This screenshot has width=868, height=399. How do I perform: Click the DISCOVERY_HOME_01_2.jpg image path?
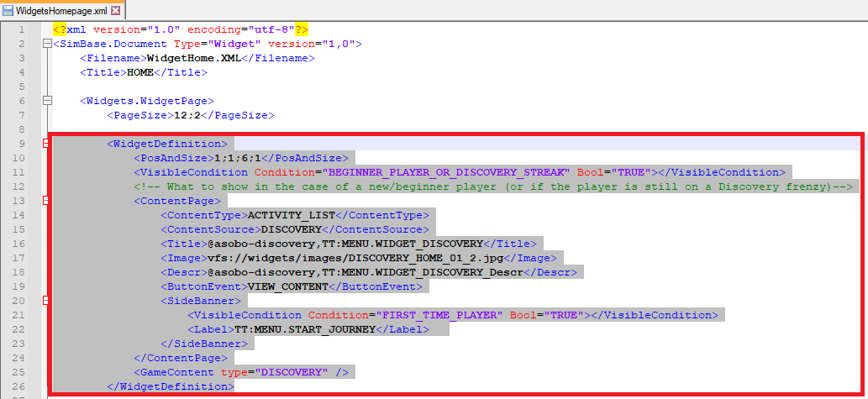click(x=355, y=258)
